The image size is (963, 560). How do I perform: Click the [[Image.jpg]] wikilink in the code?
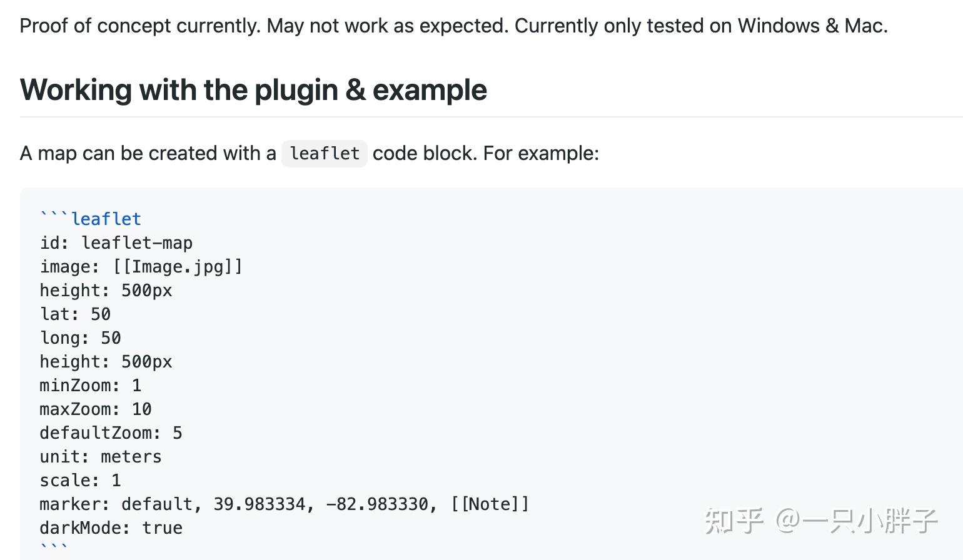click(x=177, y=267)
